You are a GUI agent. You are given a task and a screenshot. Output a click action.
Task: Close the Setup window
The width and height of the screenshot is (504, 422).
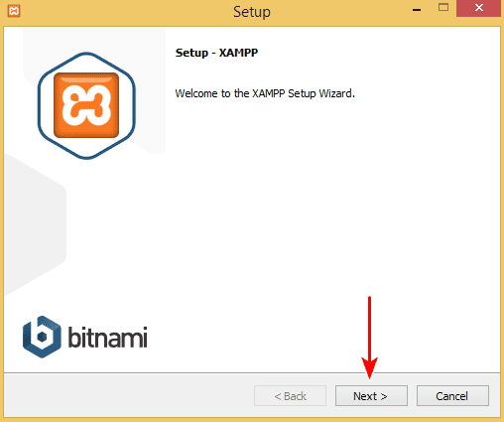click(478, 8)
